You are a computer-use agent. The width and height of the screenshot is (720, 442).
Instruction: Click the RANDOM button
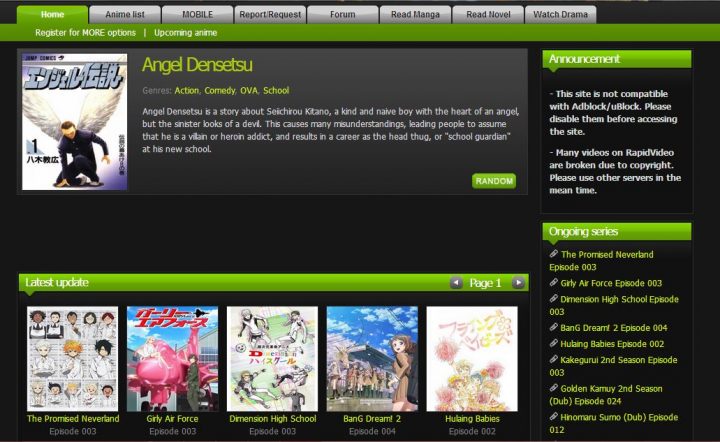pos(494,181)
